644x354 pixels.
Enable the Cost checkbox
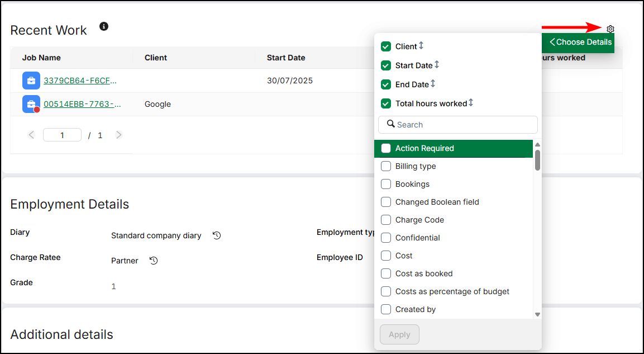click(385, 256)
